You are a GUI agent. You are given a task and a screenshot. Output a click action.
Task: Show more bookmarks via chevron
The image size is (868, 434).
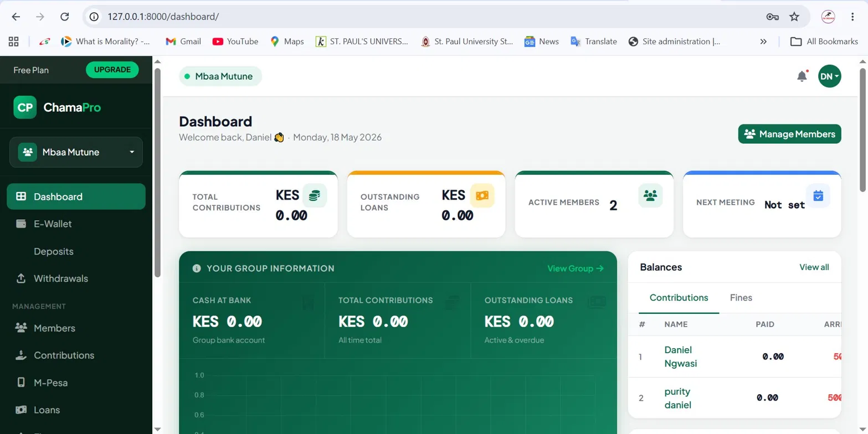click(763, 42)
